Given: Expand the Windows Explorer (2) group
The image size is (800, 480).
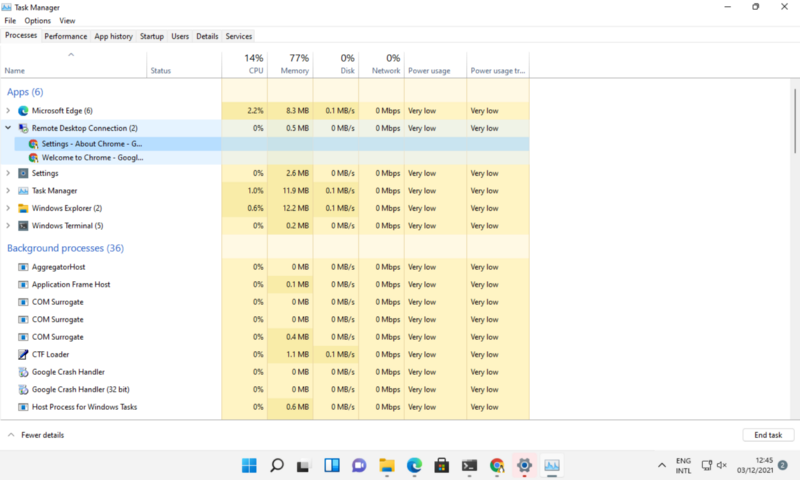Looking at the screenshot, I should tap(8, 208).
